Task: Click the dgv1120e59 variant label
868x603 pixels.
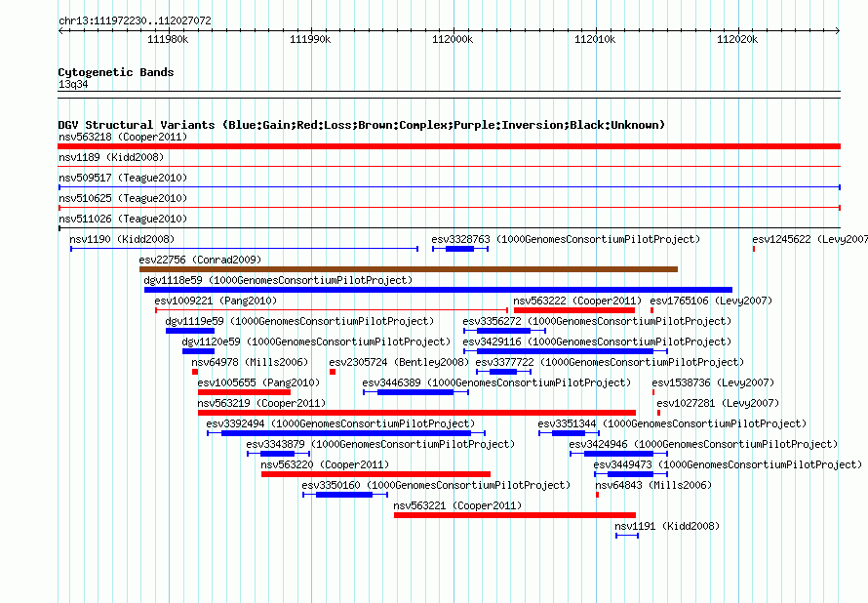Action: 316,342
